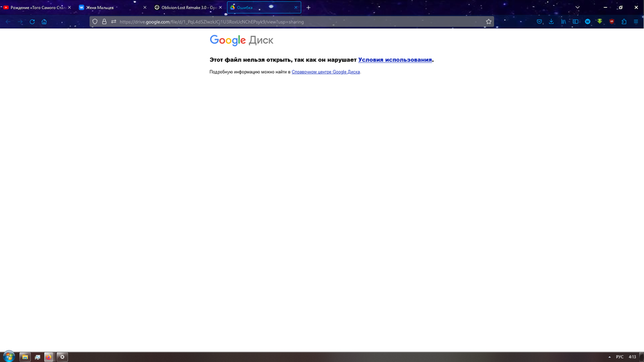Switch the РУС input language

point(620,357)
